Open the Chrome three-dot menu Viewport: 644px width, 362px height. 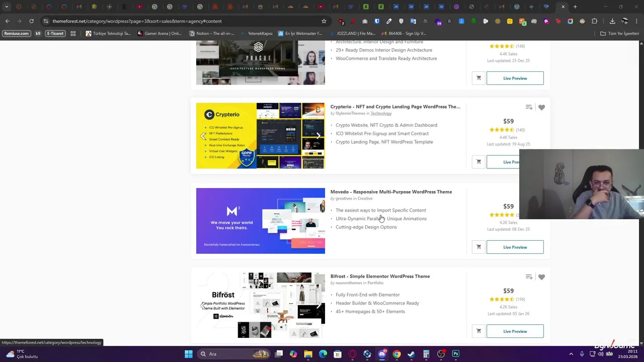click(637, 21)
